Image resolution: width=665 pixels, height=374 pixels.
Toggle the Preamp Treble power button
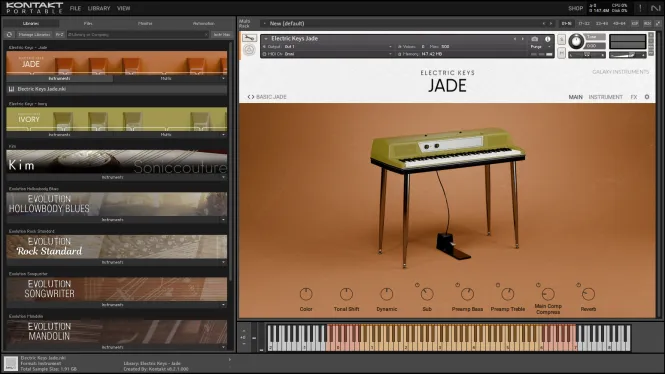coord(498,285)
